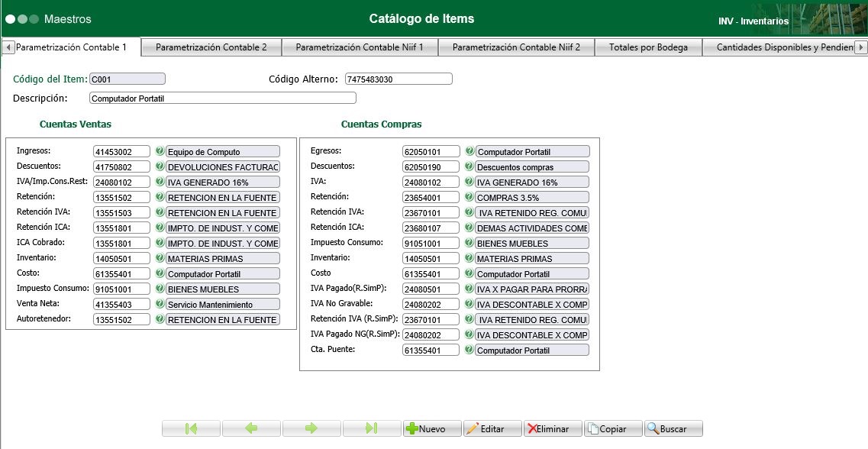Select the Descripción text field

[x=221, y=97]
